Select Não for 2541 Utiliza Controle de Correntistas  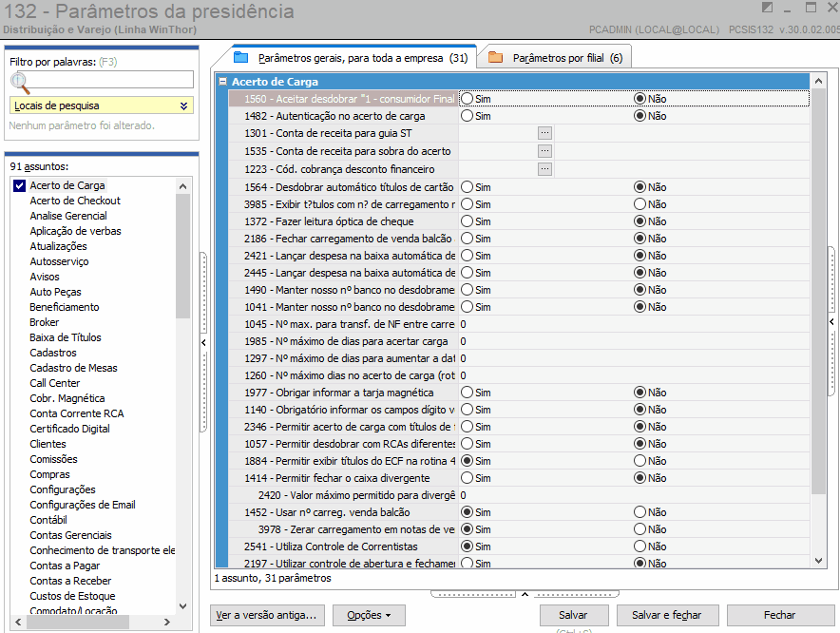pyautogui.click(x=640, y=547)
